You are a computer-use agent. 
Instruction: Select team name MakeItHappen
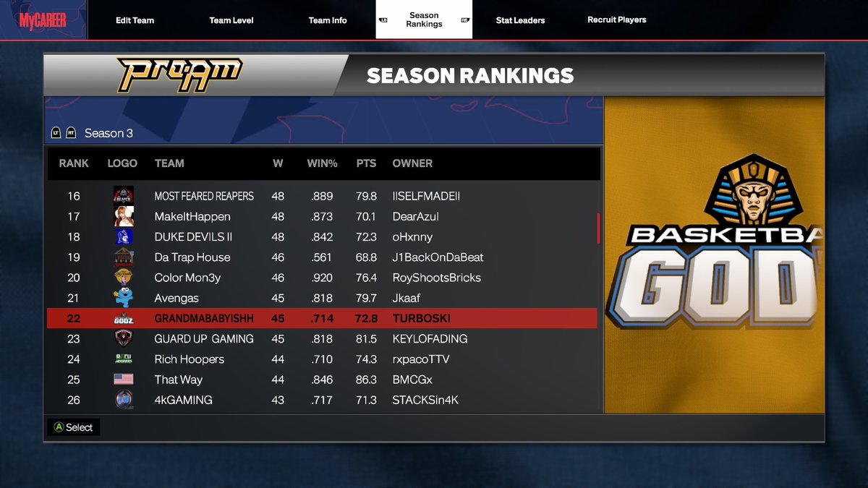pyautogui.click(x=192, y=216)
